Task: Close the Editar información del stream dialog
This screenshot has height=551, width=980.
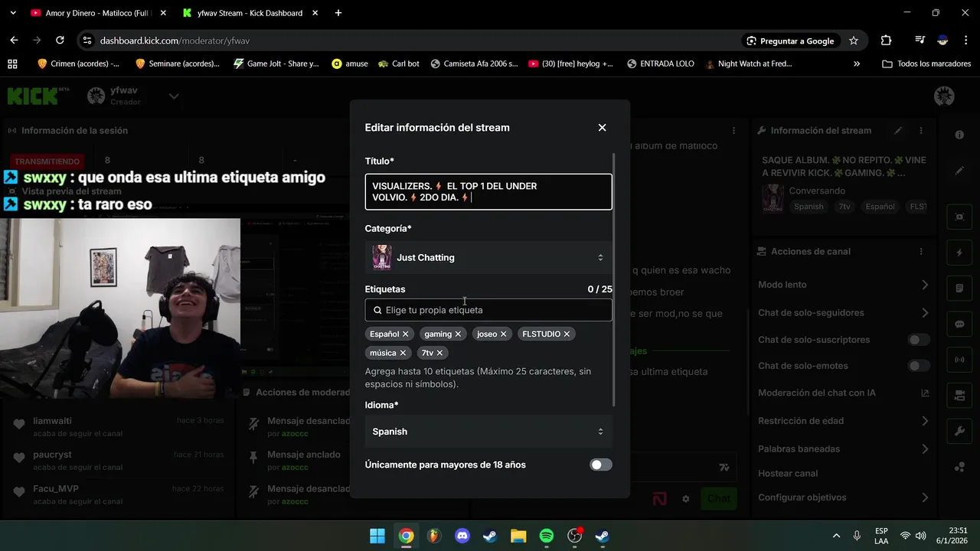Action: pos(602,128)
